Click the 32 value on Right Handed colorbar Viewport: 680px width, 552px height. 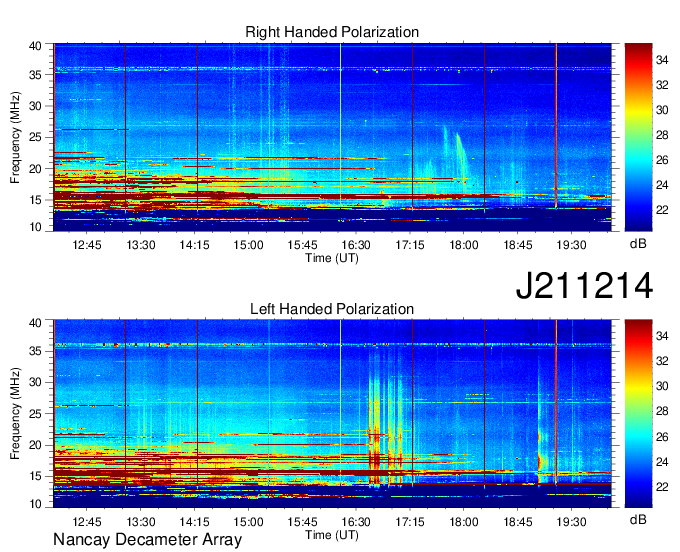coord(662,85)
